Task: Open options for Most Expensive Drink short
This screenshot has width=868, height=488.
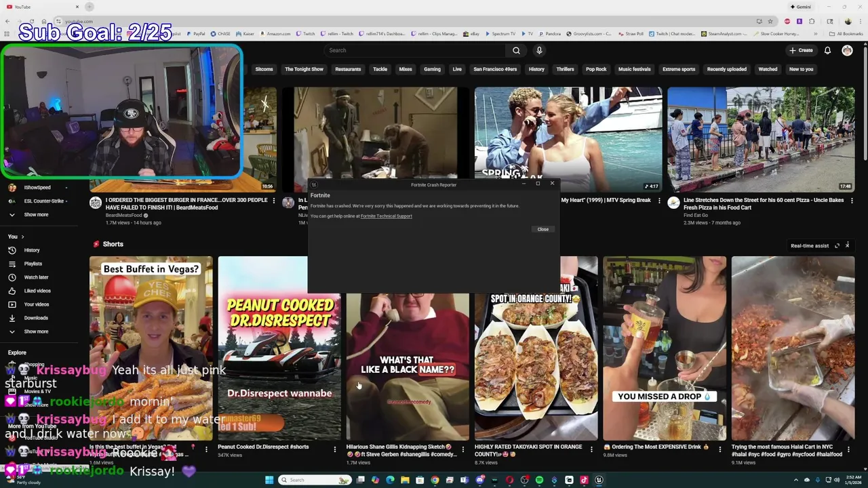Action: coord(720,449)
